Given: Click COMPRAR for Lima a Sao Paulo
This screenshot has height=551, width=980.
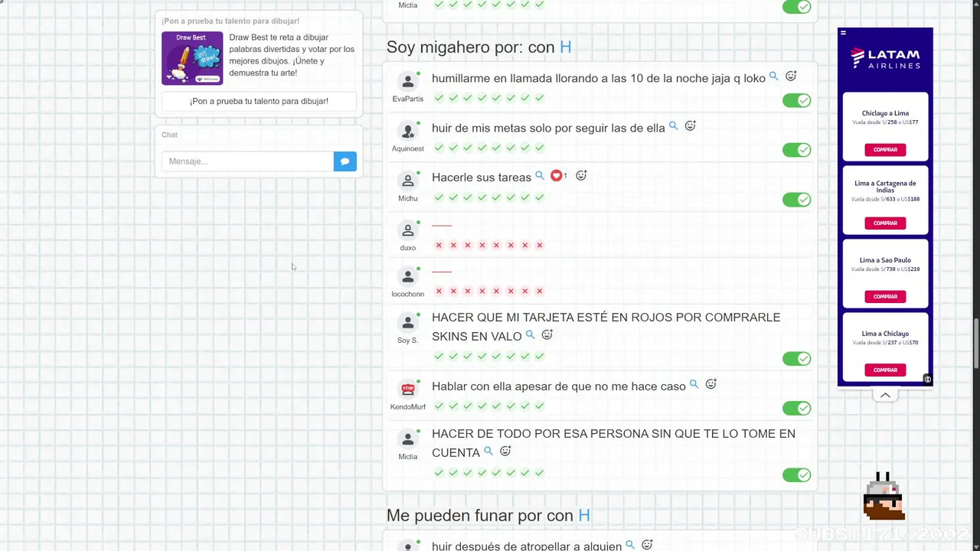Looking at the screenshot, I should coord(885,297).
